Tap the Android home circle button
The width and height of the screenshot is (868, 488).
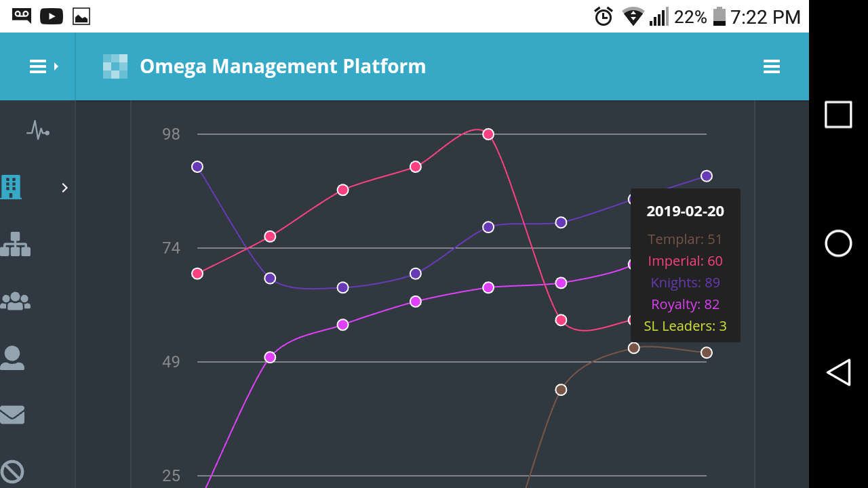838,243
